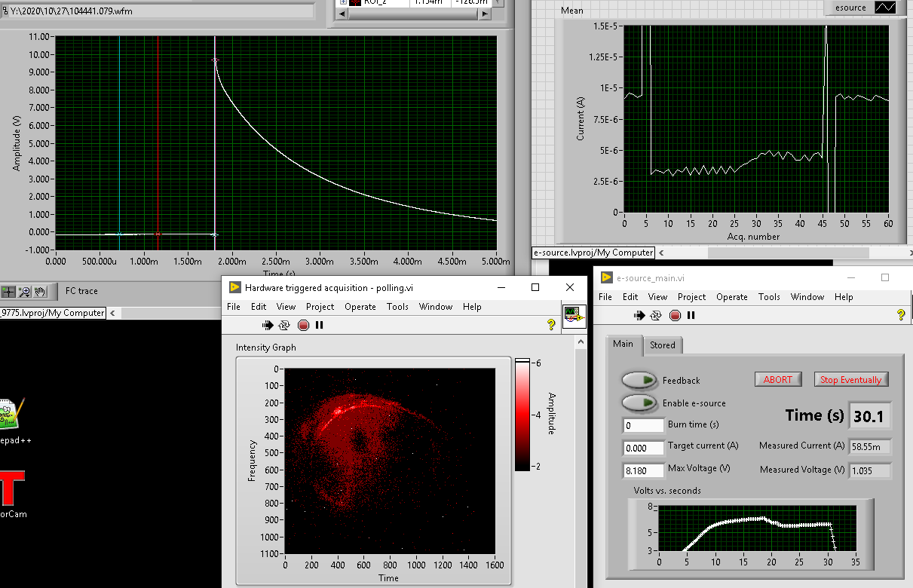The width and height of the screenshot is (913, 588).
Task: Open context help in the polling.vi window
Action: pyautogui.click(x=551, y=325)
